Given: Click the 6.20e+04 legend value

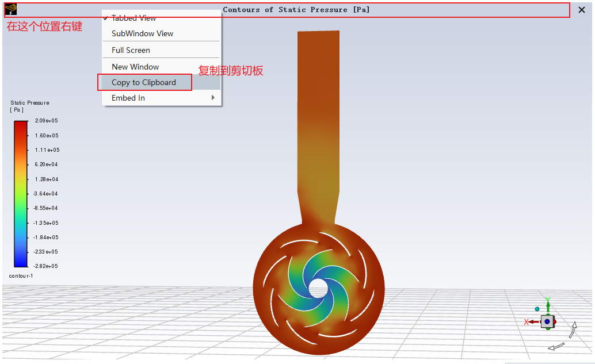Looking at the screenshot, I should pyautogui.click(x=46, y=164).
